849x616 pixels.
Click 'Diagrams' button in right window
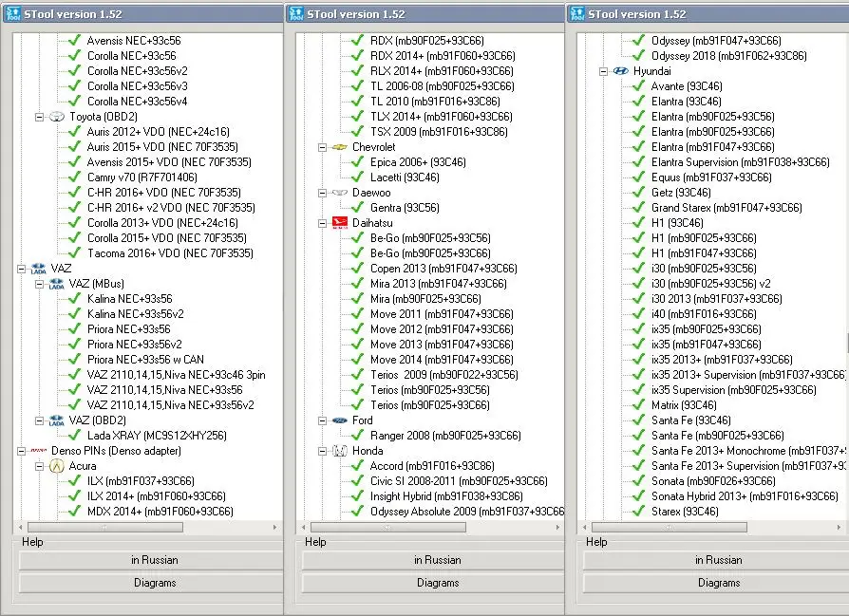(716, 583)
